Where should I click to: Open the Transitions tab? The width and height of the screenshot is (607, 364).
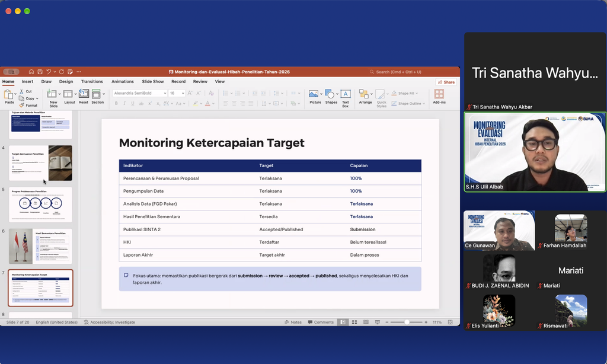(92, 82)
